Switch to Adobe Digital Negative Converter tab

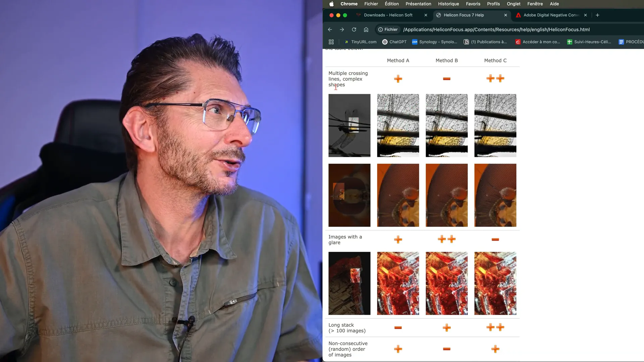[x=551, y=15]
